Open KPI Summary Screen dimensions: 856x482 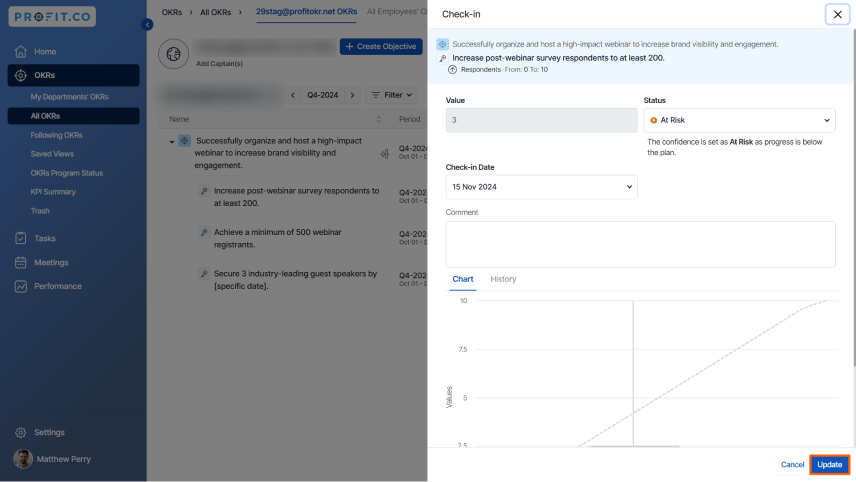(x=53, y=192)
